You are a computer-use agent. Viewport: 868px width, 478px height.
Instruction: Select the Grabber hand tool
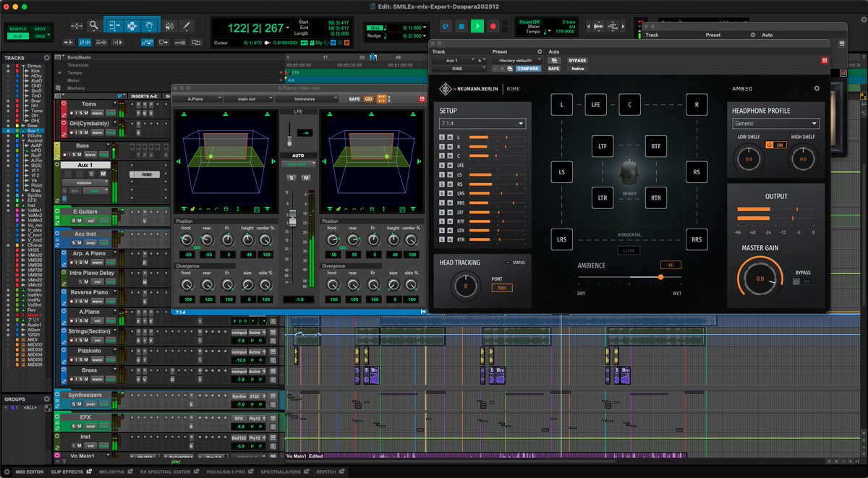[x=149, y=26]
